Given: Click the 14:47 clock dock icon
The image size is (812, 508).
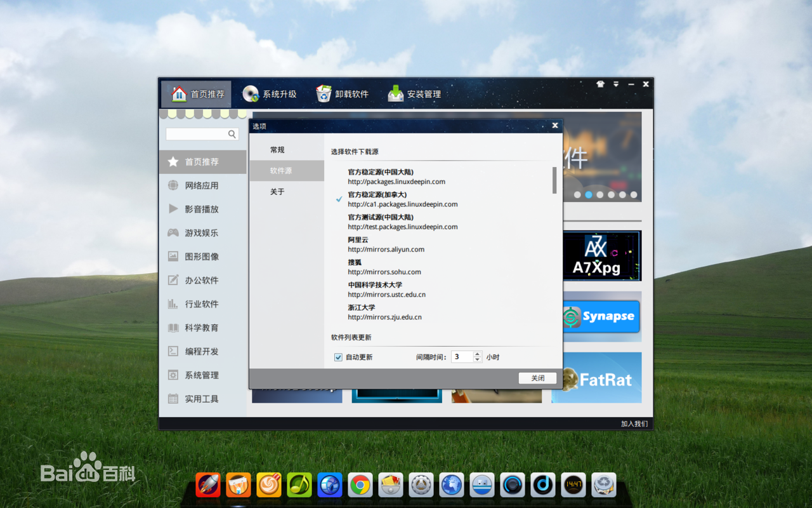Looking at the screenshot, I should tap(573, 485).
